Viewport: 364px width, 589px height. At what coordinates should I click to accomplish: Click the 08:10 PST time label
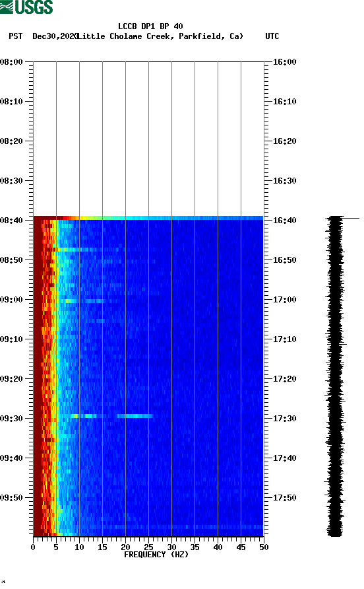(11, 102)
